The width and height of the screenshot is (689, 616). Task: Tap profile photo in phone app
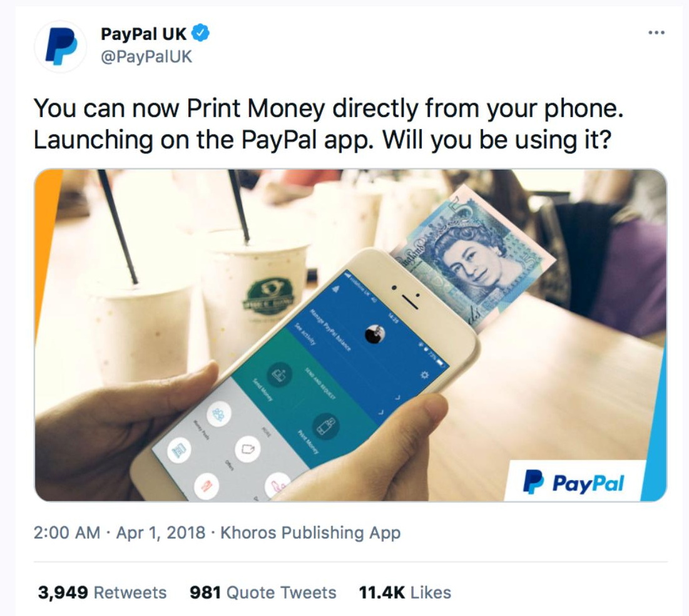[x=375, y=334]
